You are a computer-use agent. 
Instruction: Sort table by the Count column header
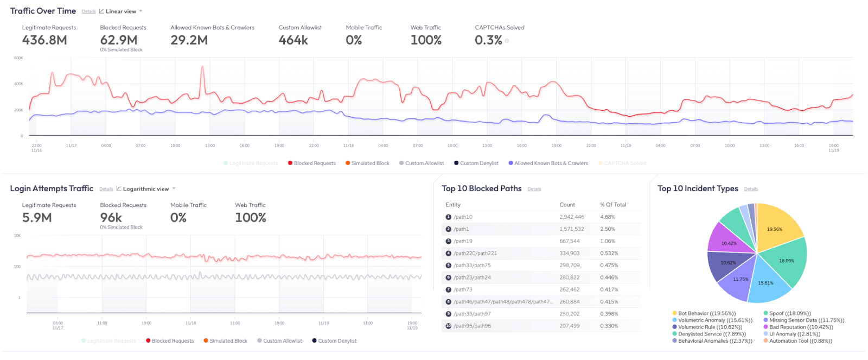[x=567, y=205]
